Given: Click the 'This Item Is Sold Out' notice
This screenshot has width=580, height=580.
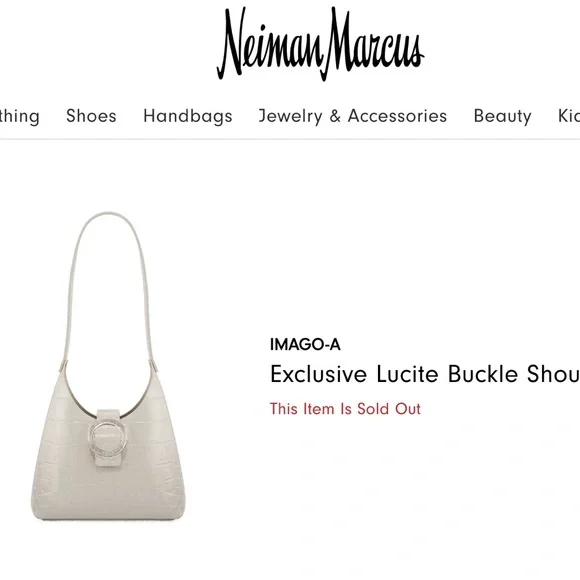Looking at the screenshot, I should point(345,409).
